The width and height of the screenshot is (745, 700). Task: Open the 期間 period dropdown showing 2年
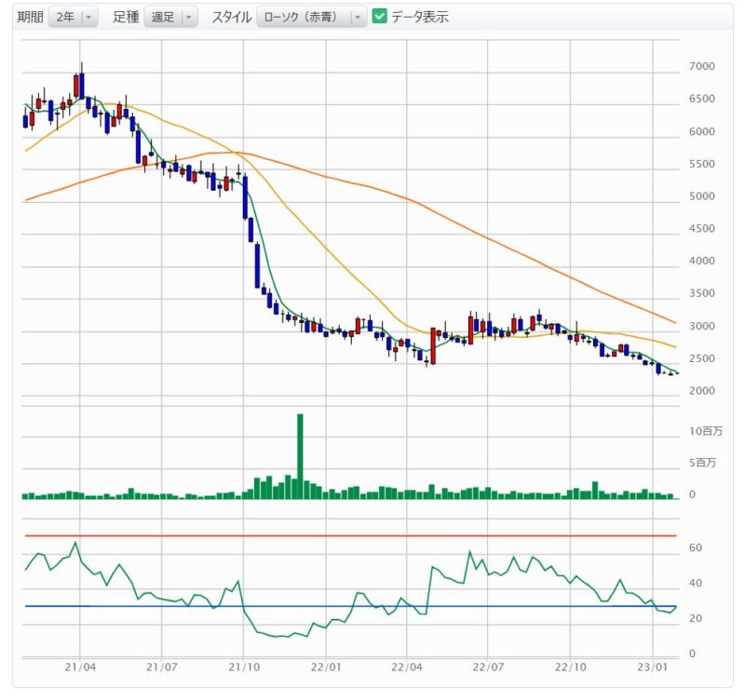tap(74, 17)
